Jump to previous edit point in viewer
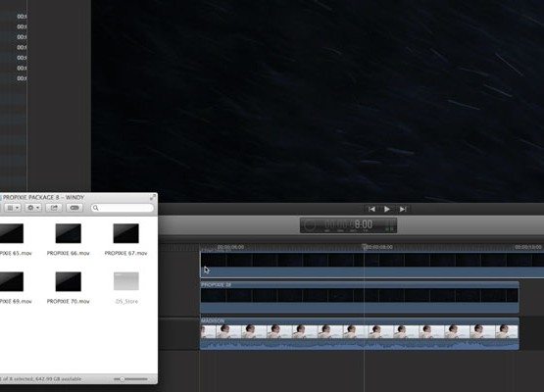 click(371, 209)
